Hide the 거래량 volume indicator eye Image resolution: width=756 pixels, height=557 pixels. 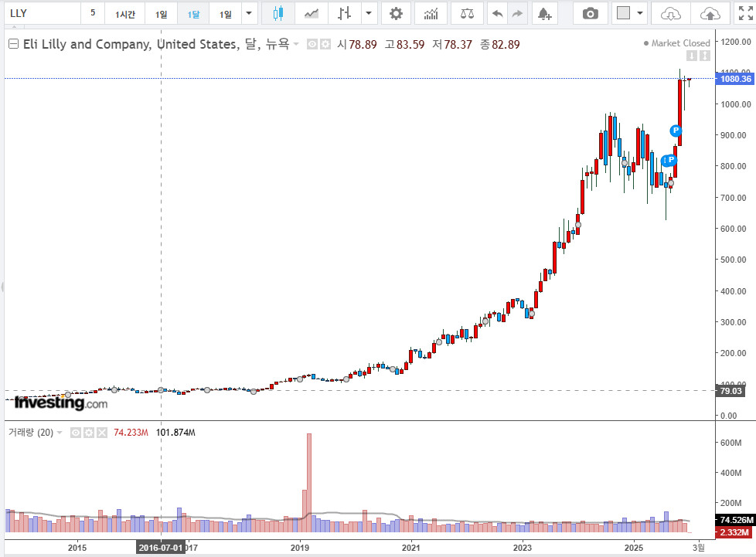pos(76,433)
